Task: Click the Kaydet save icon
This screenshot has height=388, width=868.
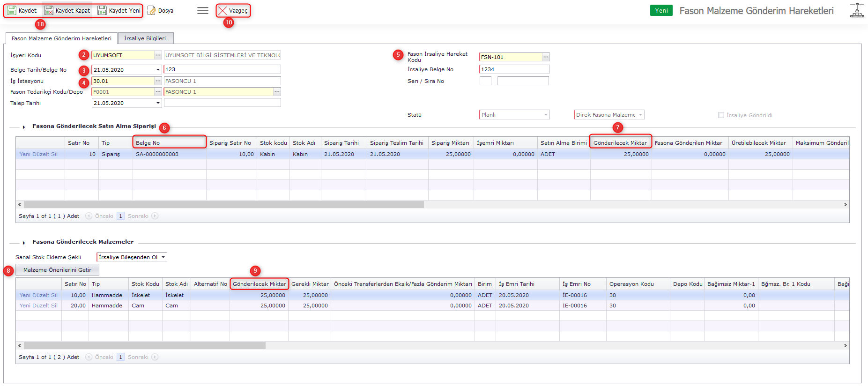Action: (x=12, y=10)
